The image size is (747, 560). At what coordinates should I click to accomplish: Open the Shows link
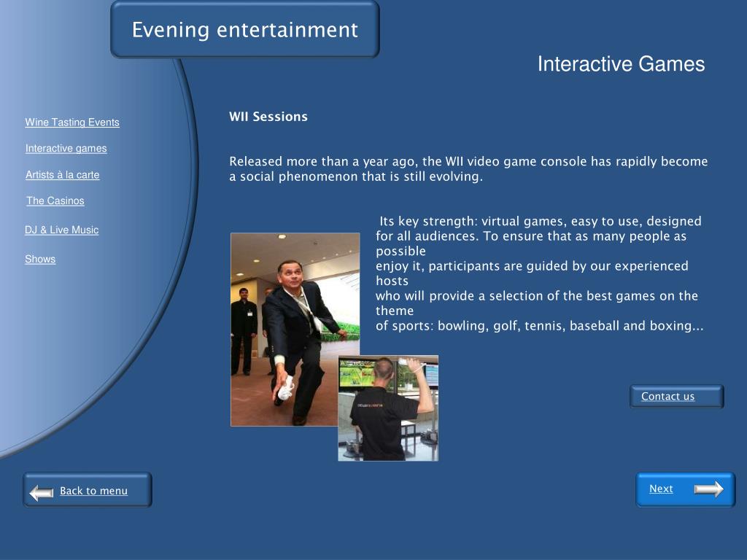click(40, 259)
